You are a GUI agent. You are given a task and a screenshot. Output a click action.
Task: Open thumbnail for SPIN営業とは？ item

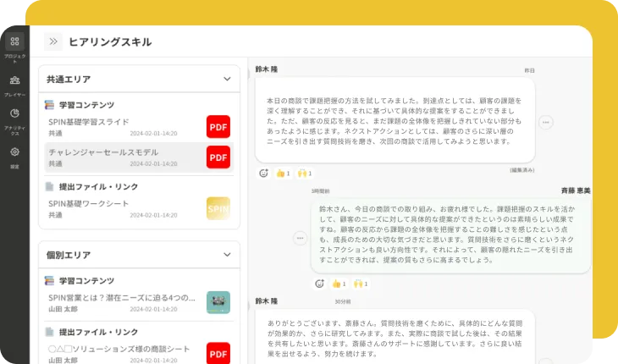point(218,302)
